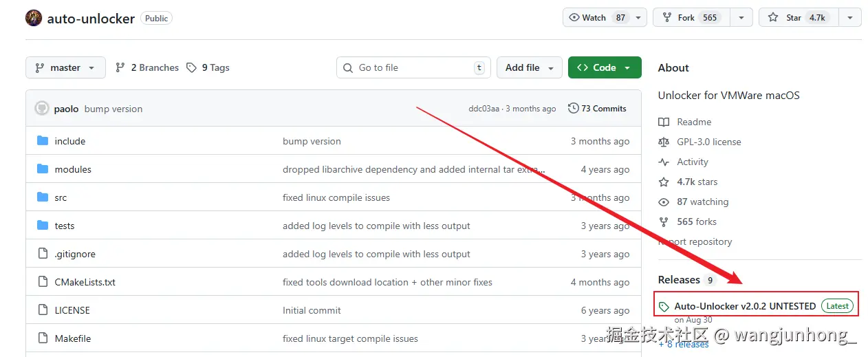Click the tag icon beside 9 Tags

click(x=192, y=67)
